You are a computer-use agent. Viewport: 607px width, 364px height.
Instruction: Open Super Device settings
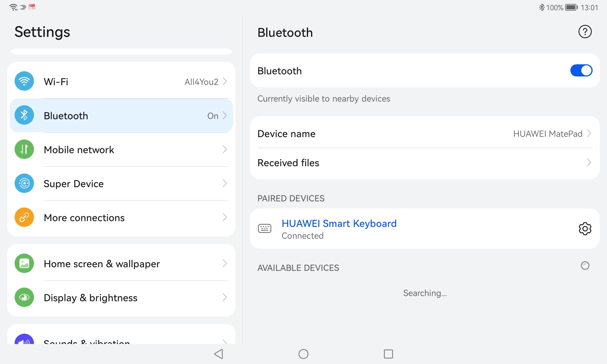point(121,183)
